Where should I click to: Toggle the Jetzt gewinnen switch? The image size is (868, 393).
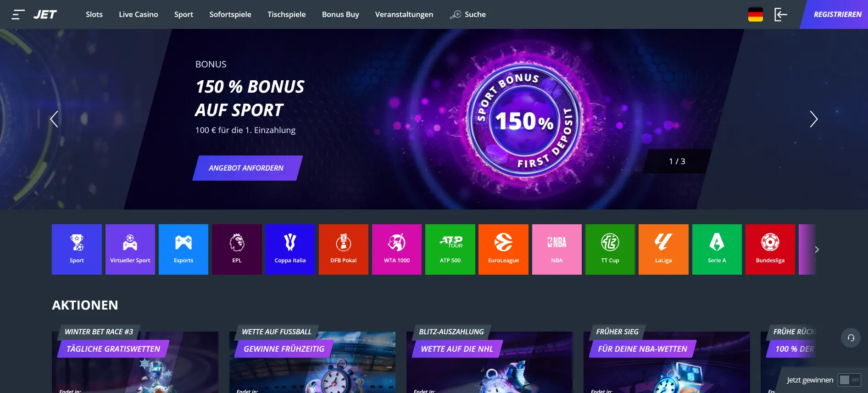(x=850, y=380)
